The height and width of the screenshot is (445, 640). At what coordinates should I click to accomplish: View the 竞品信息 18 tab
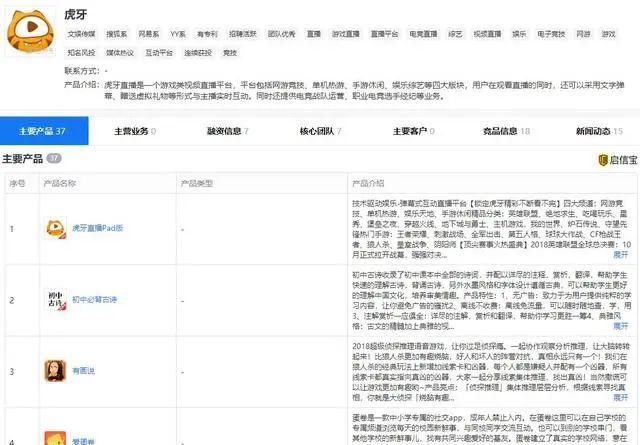pos(506,131)
